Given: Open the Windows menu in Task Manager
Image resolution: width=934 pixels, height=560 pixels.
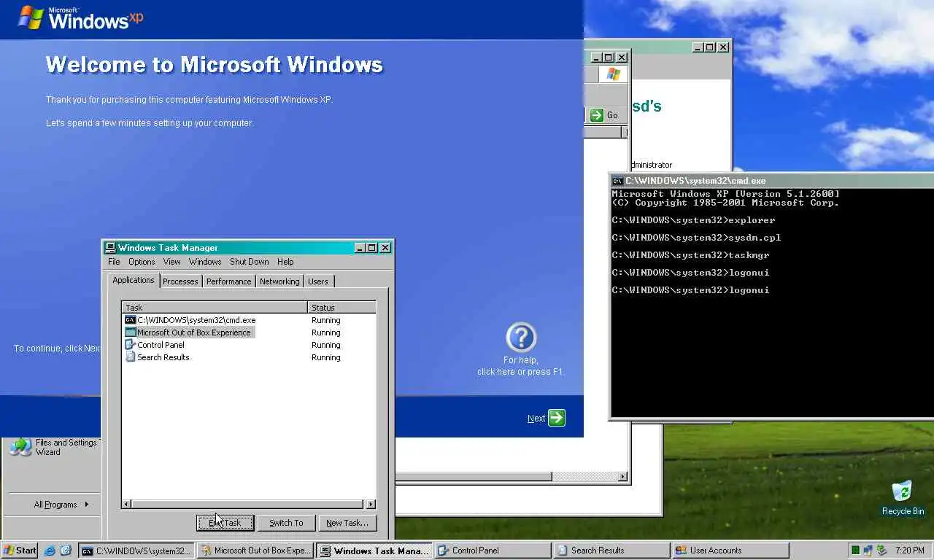Looking at the screenshot, I should (x=205, y=262).
